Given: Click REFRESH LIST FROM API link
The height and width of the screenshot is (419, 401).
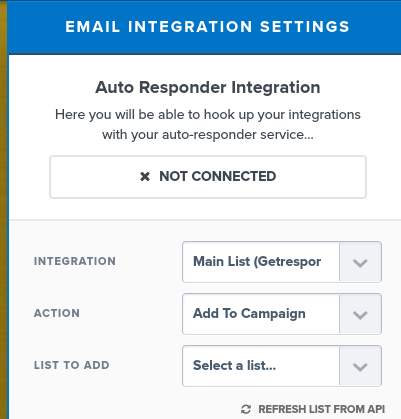Looking at the screenshot, I should [x=313, y=409].
